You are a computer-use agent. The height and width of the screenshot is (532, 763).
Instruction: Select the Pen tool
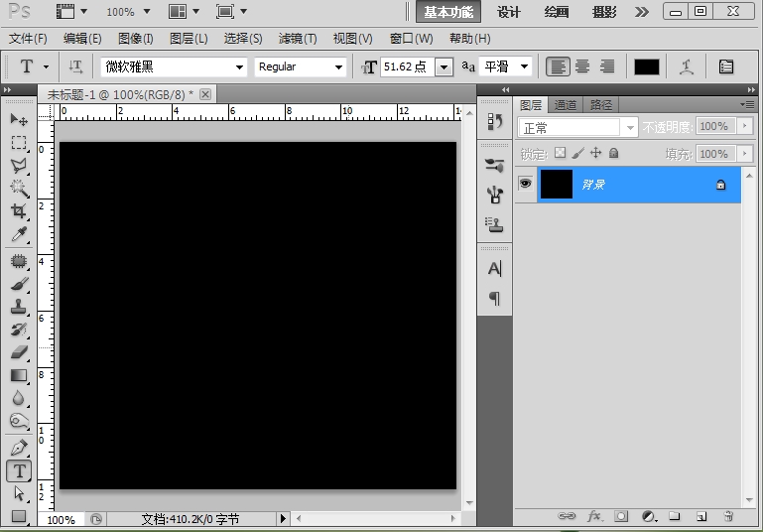point(19,448)
